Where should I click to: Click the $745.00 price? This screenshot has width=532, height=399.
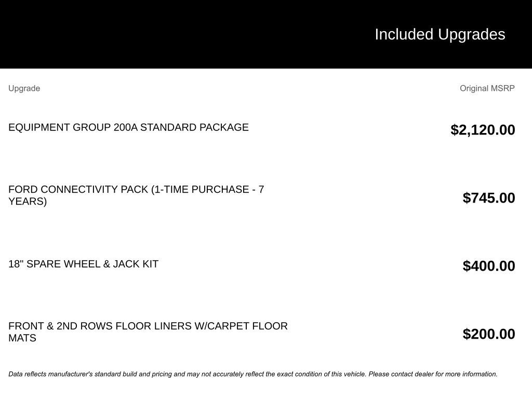point(489,198)
